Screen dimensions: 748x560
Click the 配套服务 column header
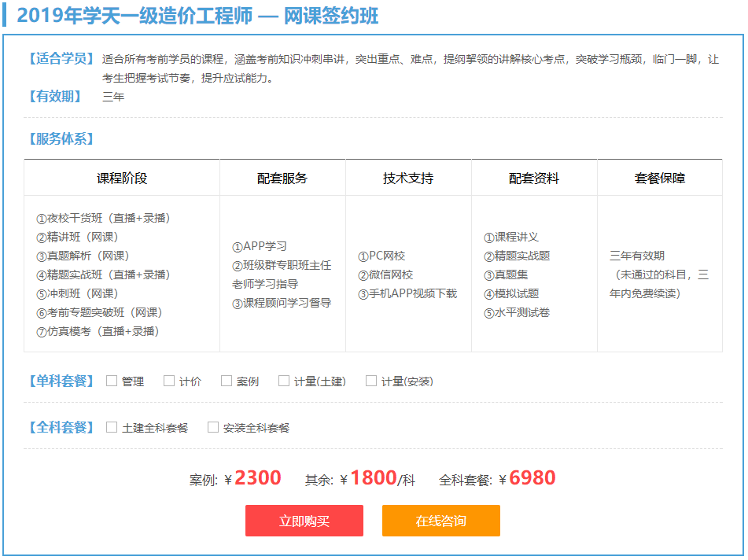282,177
